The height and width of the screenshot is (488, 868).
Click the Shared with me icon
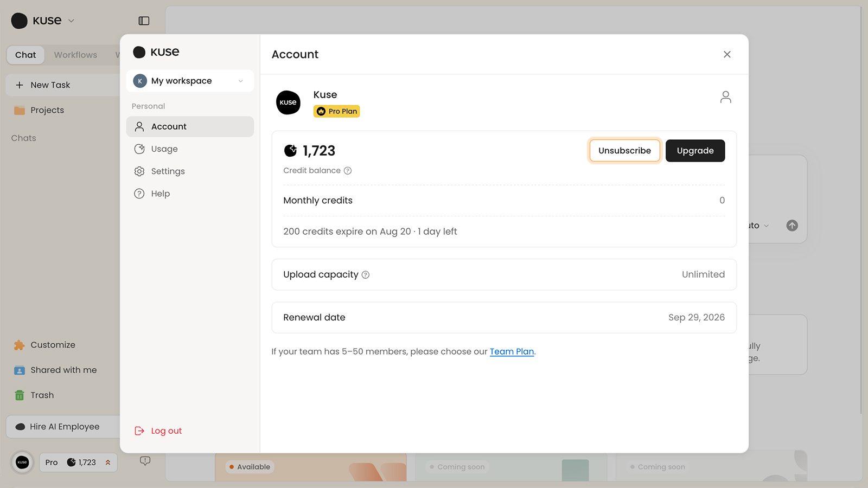point(20,370)
